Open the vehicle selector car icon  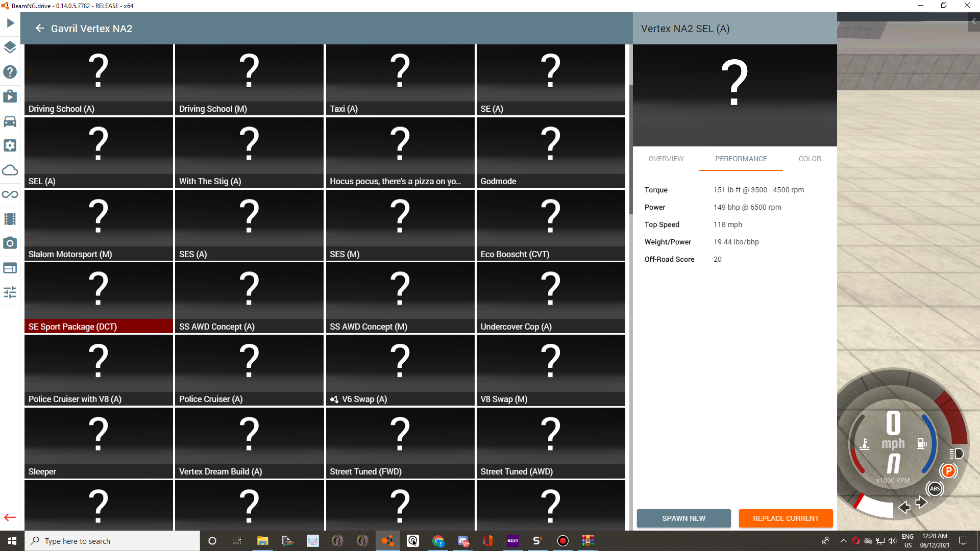point(10,121)
